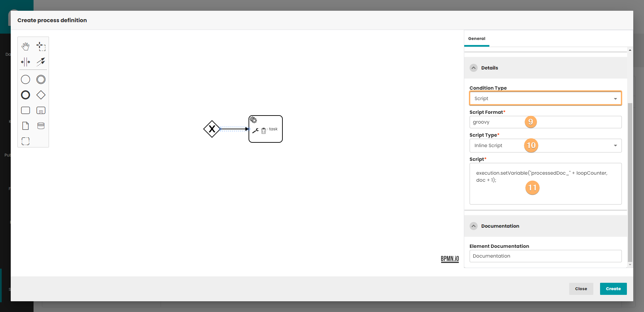Select the create/remove space tool
This screenshot has height=312, width=644.
(x=25, y=62)
